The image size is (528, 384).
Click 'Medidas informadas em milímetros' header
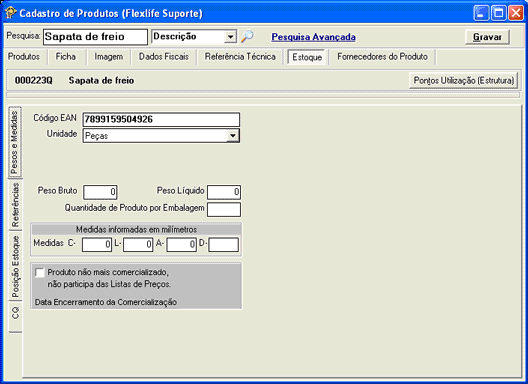136,229
